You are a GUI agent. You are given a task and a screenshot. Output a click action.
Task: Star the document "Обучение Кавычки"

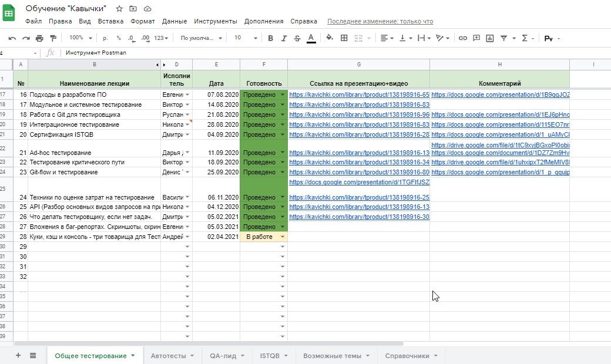(119, 9)
